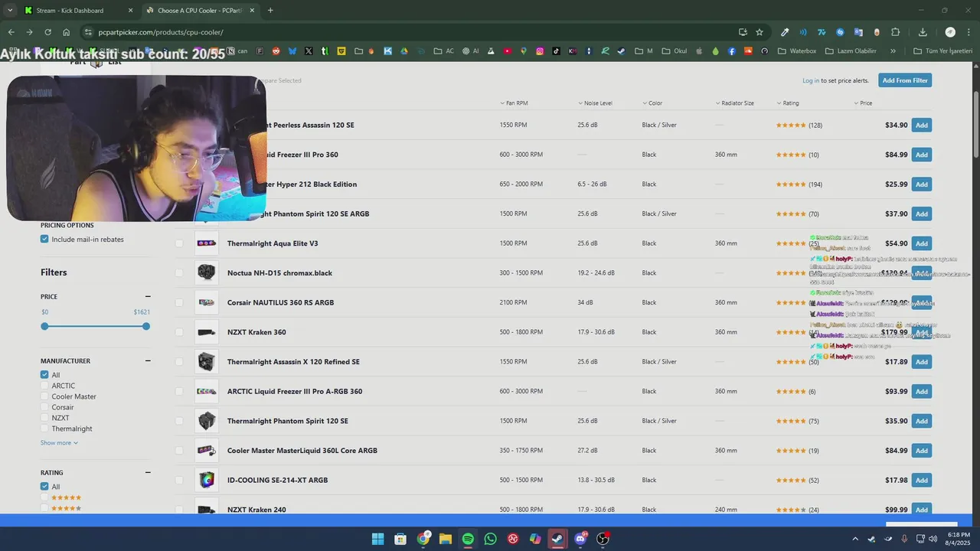Open the Chrome profile avatar
The width and height of the screenshot is (980, 551).
tap(950, 32)
